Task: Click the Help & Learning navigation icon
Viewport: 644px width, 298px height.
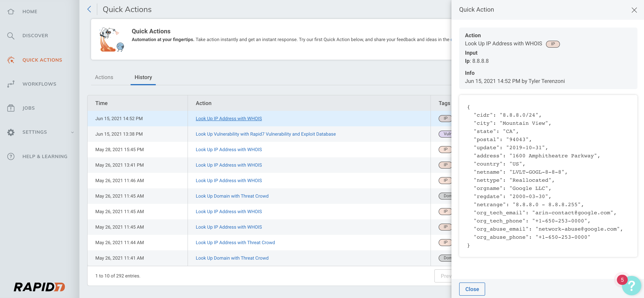Action: pyautogui.click(x=11, y=156)
